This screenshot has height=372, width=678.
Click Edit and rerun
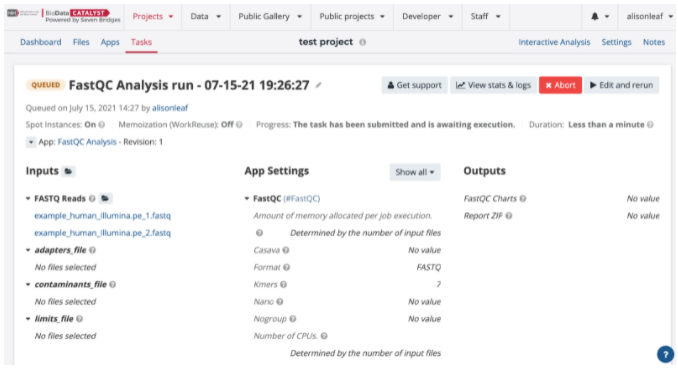621,85
